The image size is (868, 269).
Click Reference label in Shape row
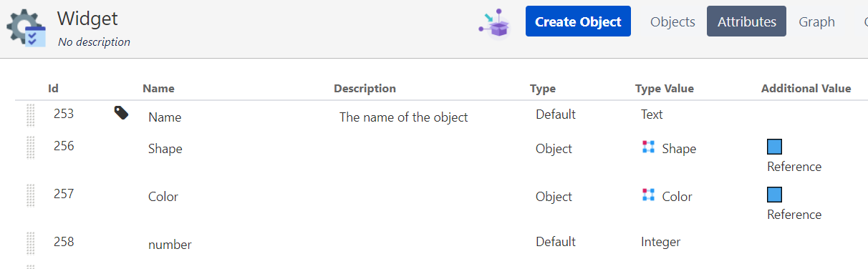[794, 167]
